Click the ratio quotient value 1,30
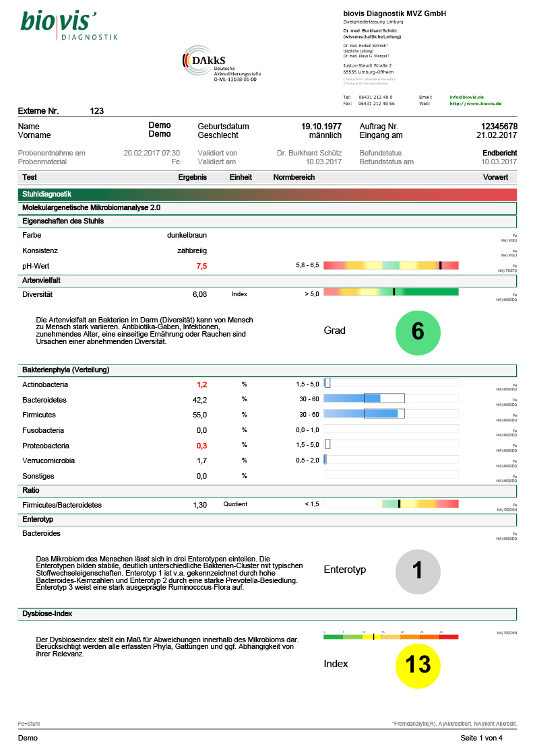This screenshot has width=535, height=756. click(199, 506)
